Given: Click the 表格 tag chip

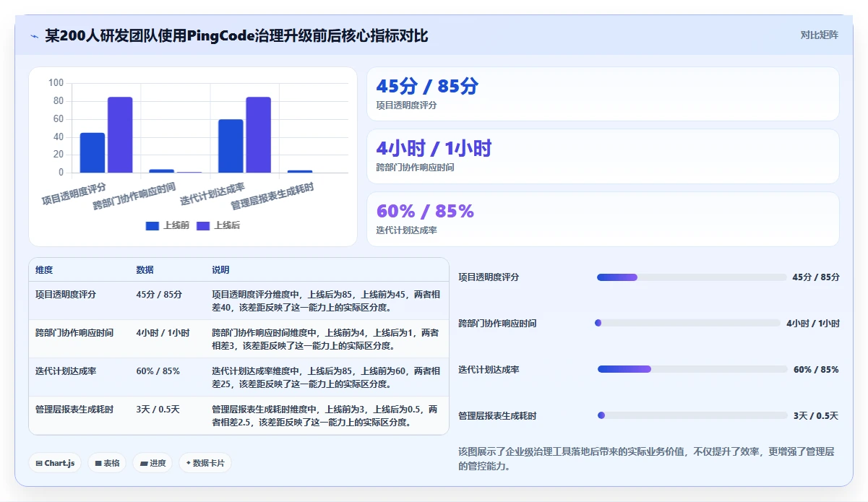Looking at the screenshot, I should pyautogui.click(x=107, y=463).
